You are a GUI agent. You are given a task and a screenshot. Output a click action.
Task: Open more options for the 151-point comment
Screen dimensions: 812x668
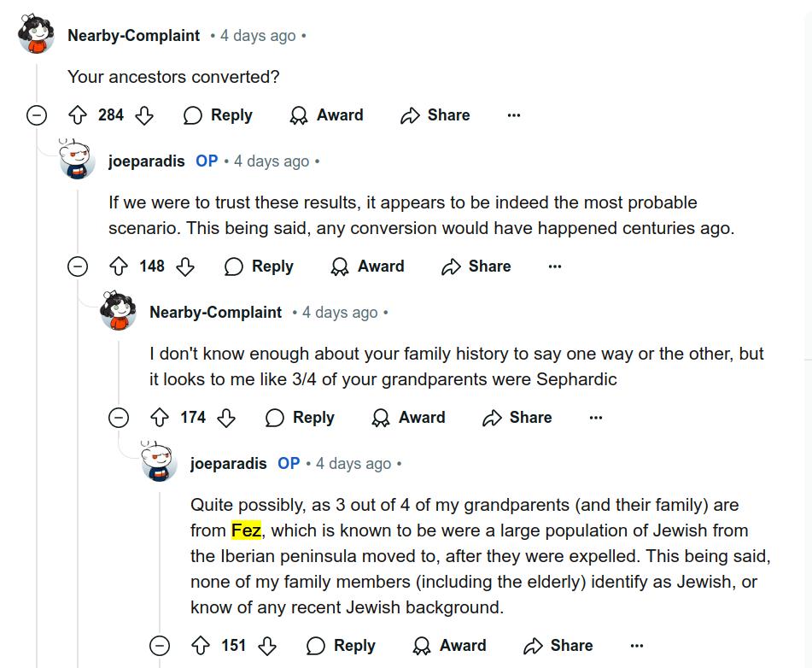636,646
